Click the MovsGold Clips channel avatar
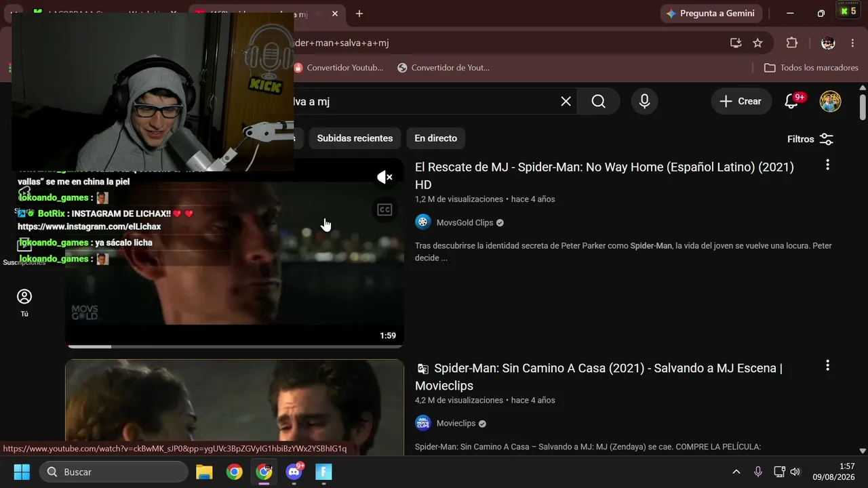Viewport: 868px width, 488px height. (423, 222)
